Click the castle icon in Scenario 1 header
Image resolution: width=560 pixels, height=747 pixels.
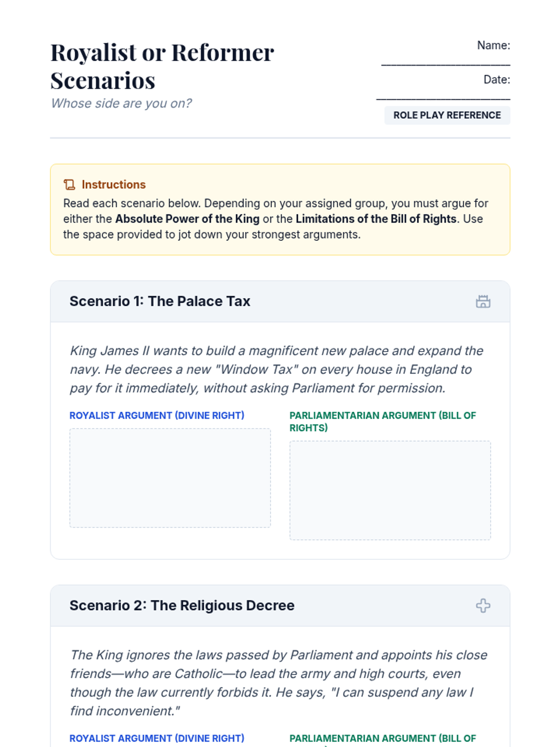pos(483,302)
